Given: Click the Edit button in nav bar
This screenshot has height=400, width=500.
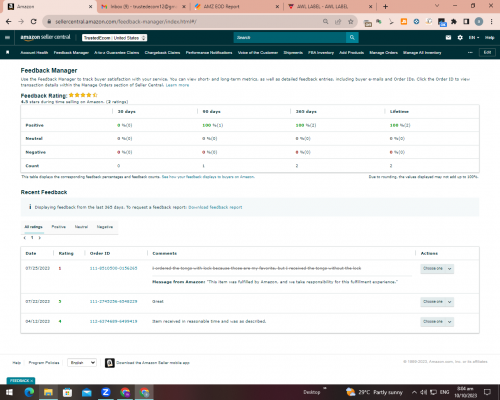Looking at the screenshot, I should 487,52.
